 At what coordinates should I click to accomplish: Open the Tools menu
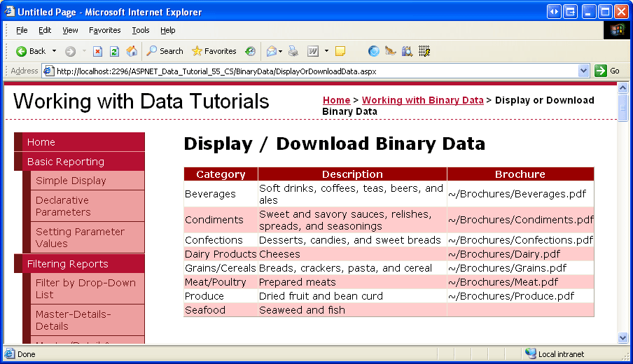point(141,30)
